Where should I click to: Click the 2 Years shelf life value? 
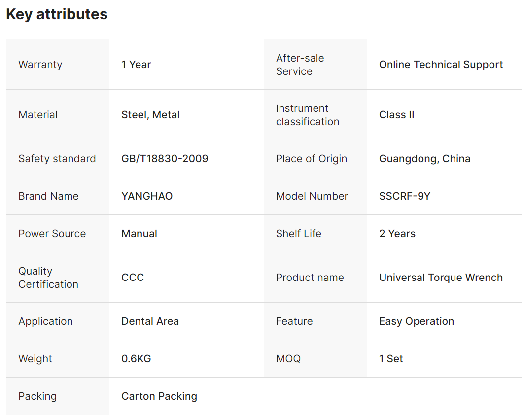pos(397,234)
